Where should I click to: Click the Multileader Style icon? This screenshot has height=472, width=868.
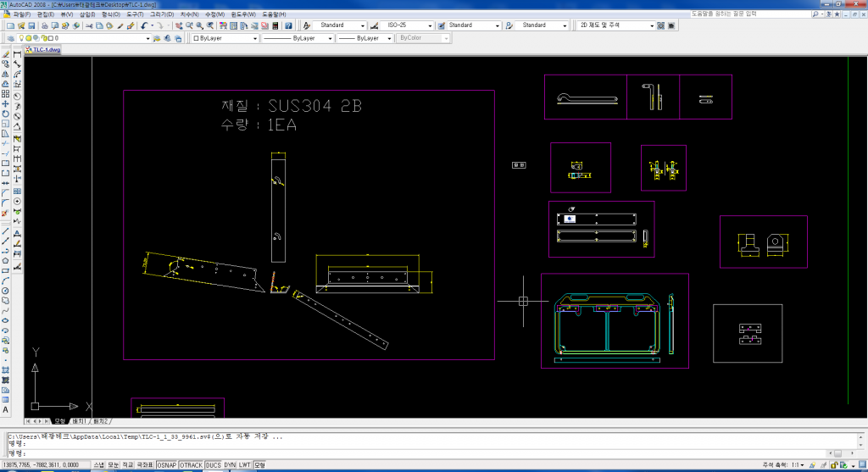pos(509,25)
